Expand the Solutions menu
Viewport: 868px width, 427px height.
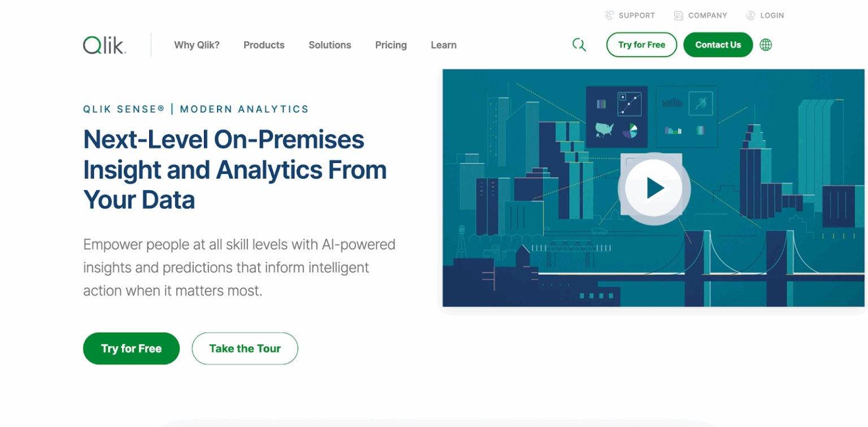330,45
